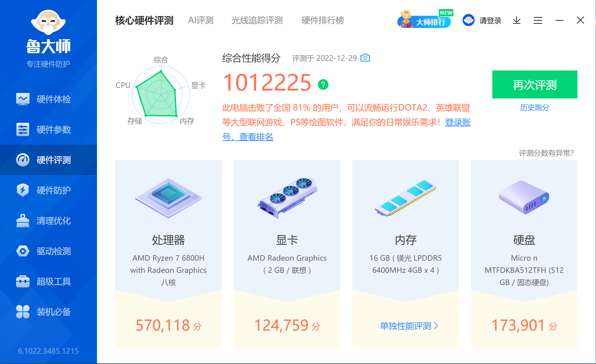596x364 pixels.
Task: Expand arrow next to 单独性能评测
Action: (436, 326)
